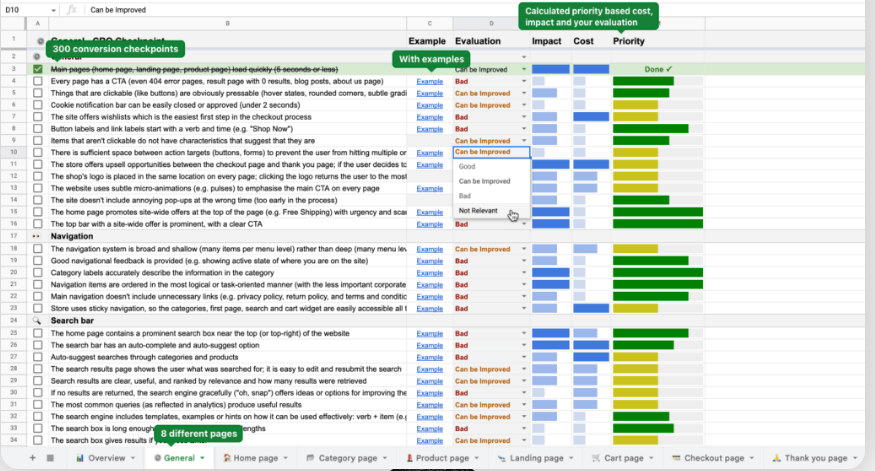Click the dark blue Cost bar in the sticky navigation row
This screenshot has height=471, width=875.
tap(591, 308)
